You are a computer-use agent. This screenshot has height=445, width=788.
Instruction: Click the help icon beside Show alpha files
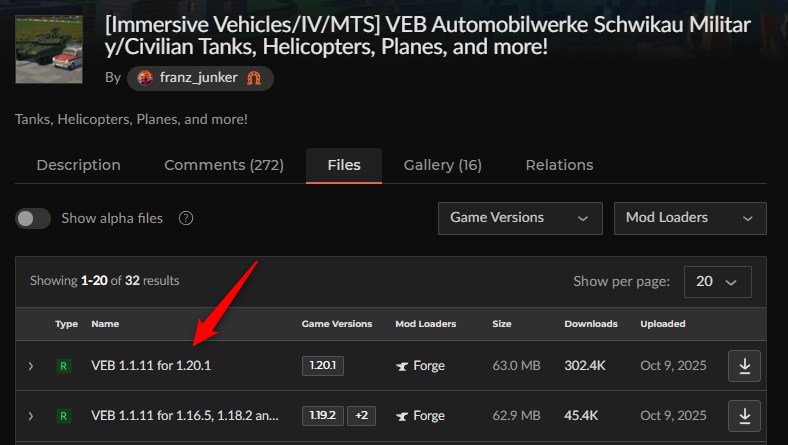pos(186,218)
